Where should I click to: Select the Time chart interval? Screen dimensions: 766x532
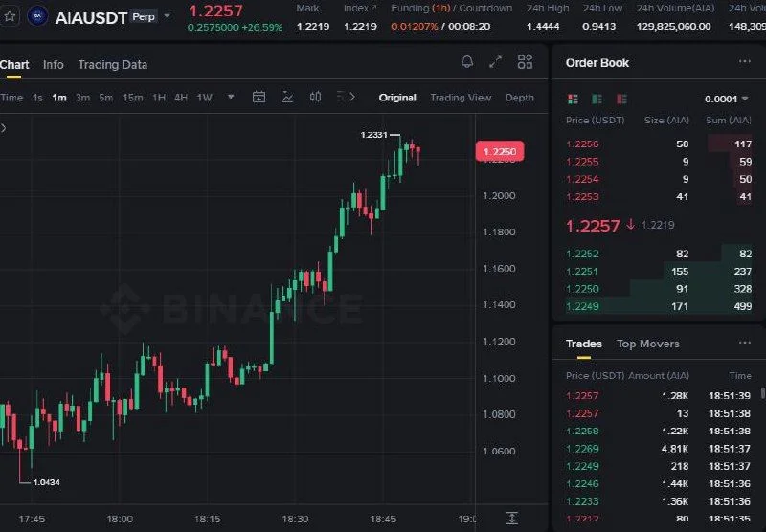pyautogui.click(x=11, y=98)
